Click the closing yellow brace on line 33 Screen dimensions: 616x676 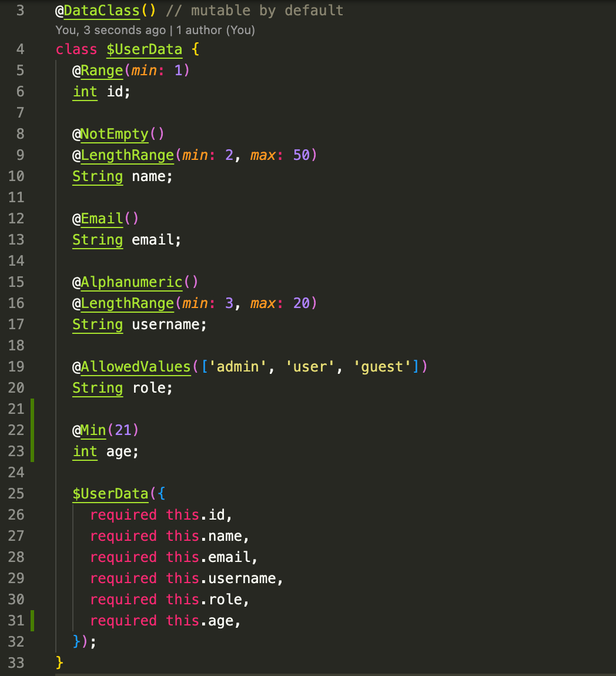coord(59,663)
